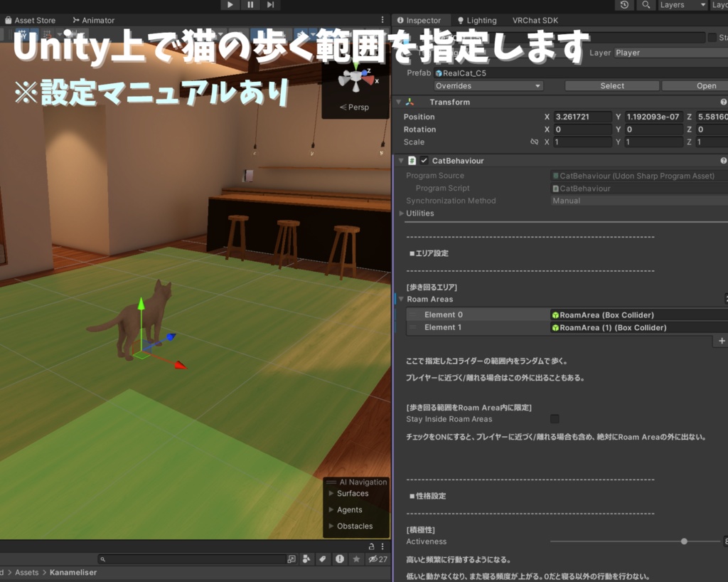Click the Position X field
Screen dimensions: 728x582
tap(583, 117)
